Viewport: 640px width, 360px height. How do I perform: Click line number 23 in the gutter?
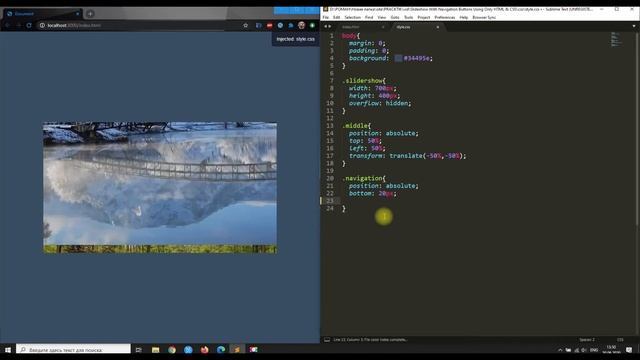click(x=330, y=201)
